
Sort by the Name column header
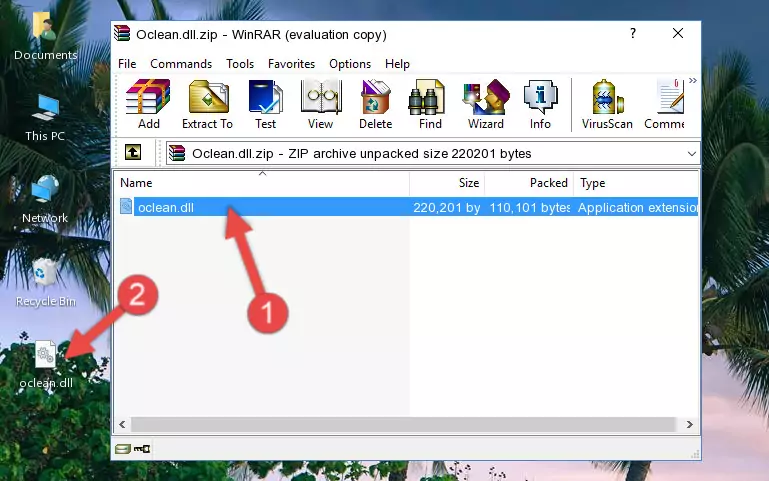point(262,183)
